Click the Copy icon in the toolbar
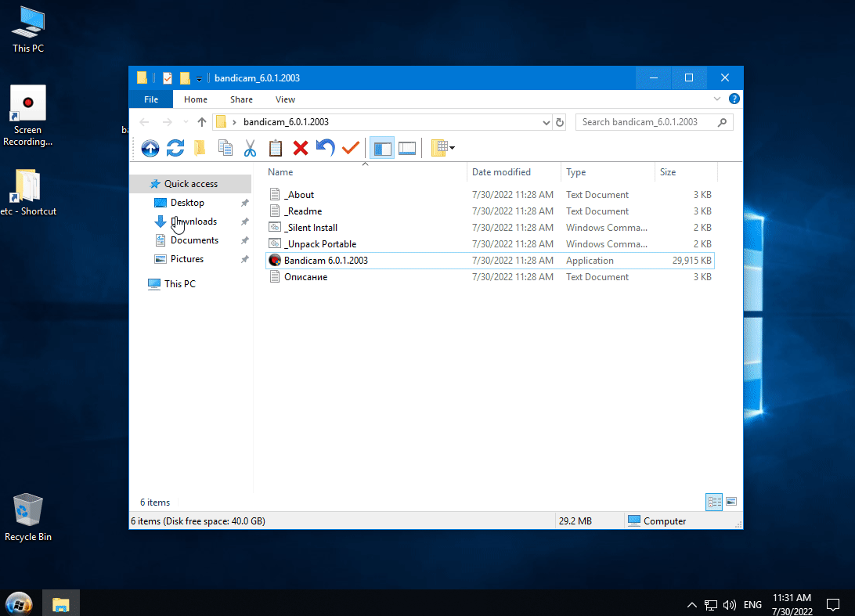Image resolution: width=855 pixels, height=616 pixels. tap(225, 148)
